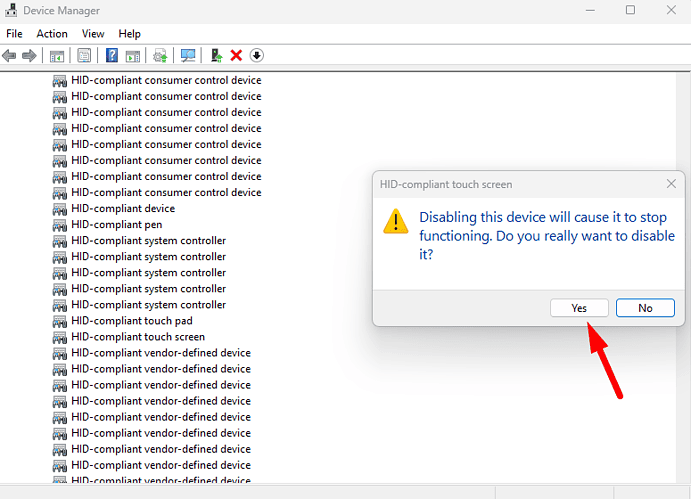691x499 pixels.
Task: Click the blue question mark Help icon
Action: click(x=112, y=55)
